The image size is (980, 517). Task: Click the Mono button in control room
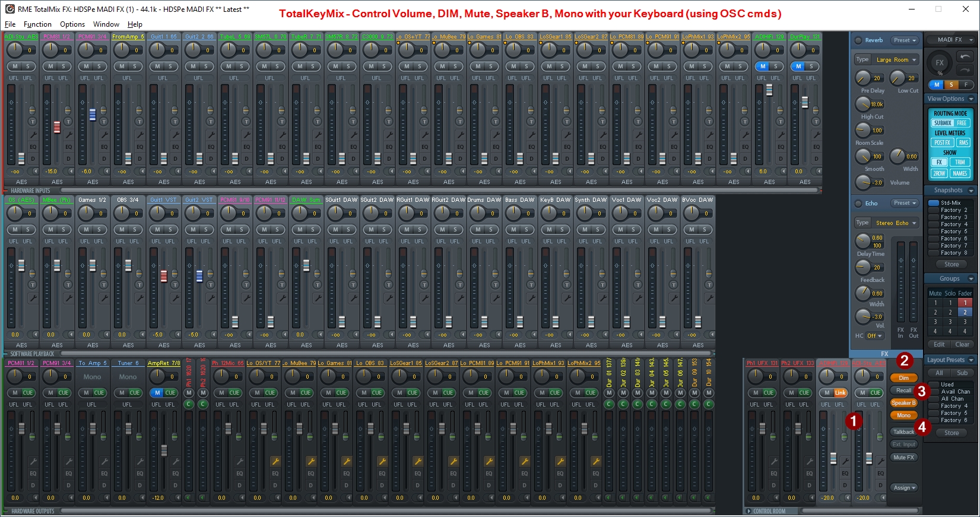(x=904, y=415)
